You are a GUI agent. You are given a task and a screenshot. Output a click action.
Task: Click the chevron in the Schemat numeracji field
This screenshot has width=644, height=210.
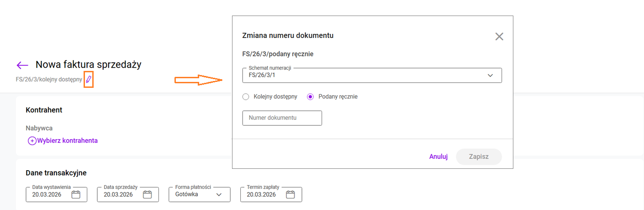[x=491, y=75]
